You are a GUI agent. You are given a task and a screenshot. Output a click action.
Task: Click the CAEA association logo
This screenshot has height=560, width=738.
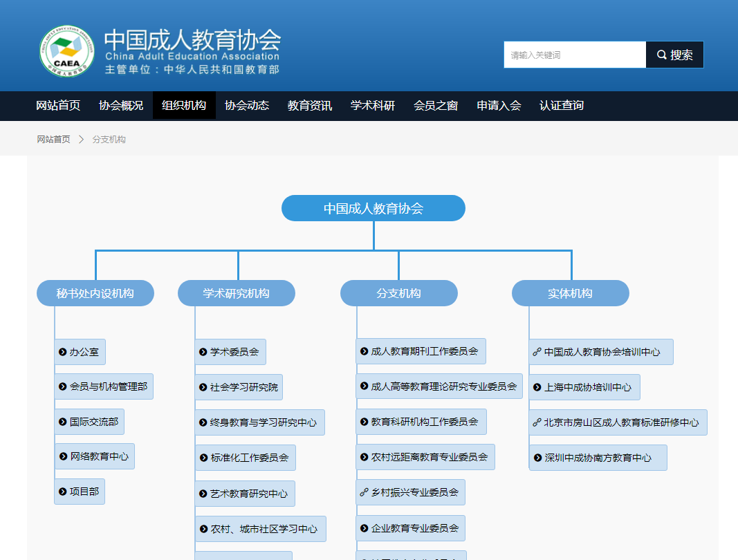coord(67,51)
